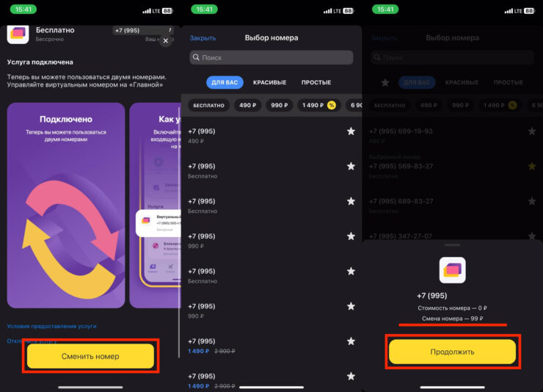
Task: Click the magnifier icon in search bar
Action: (x=196, y=57)
